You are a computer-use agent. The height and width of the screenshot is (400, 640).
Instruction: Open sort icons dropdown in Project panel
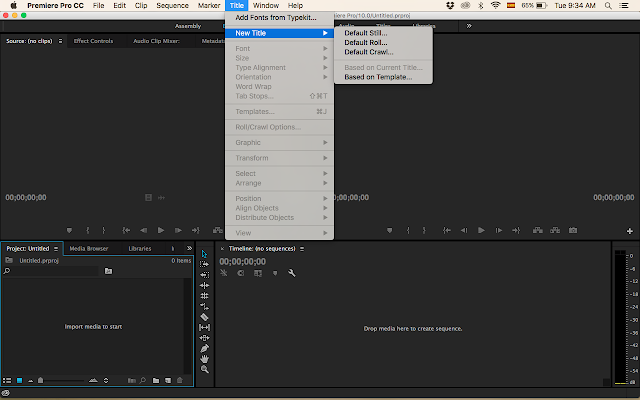pos(106,380)
